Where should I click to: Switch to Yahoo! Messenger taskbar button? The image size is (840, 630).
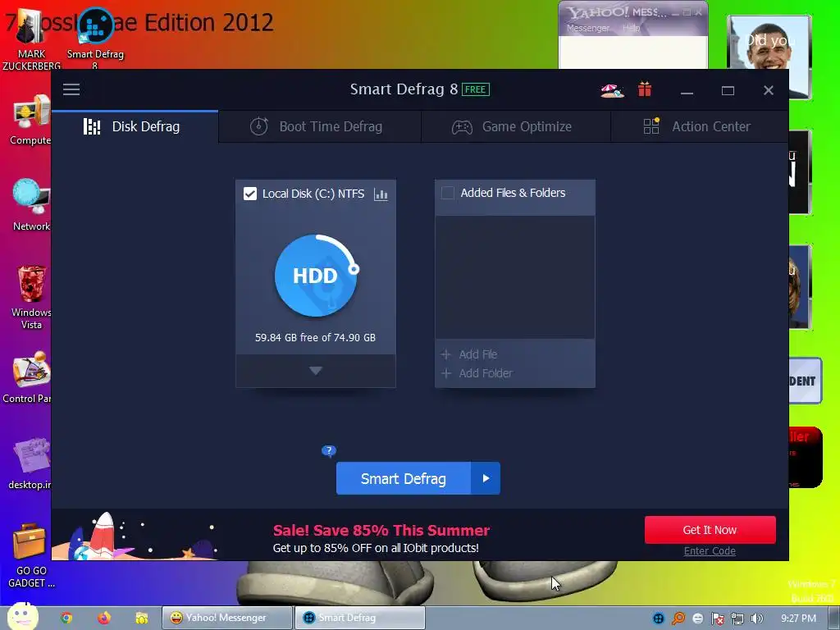click(x=227, y=618)
